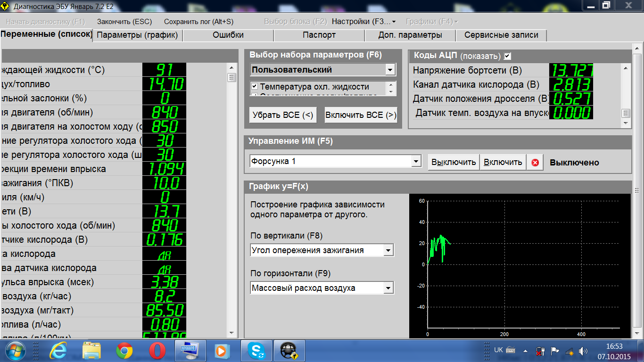
Task: Click the down arrow of parameter checklist scrollbar
Action: 390,92
